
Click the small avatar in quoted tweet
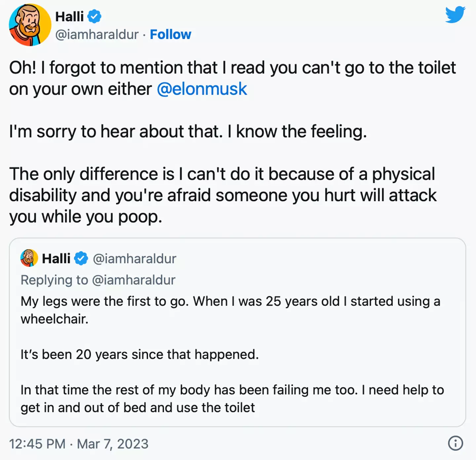[x=29, y=258]
